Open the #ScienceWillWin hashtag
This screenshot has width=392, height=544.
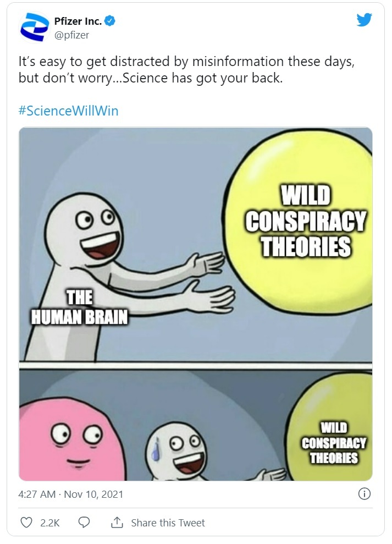69,111
